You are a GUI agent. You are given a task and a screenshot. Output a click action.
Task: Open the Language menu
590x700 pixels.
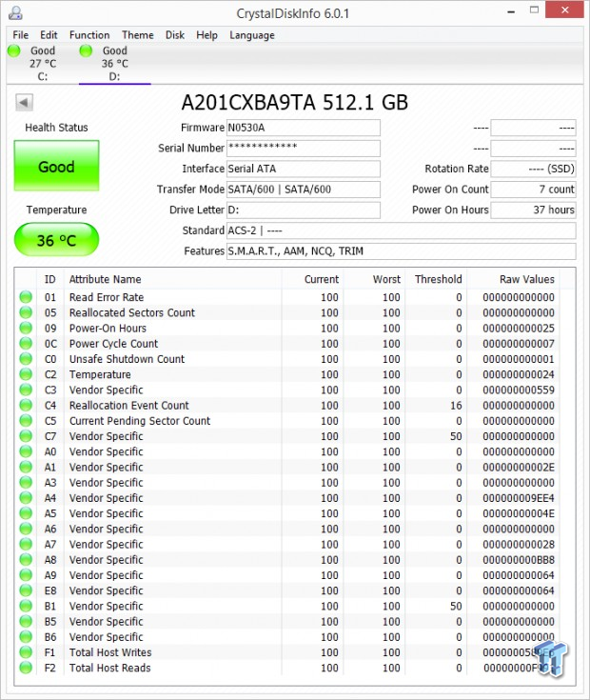(252, 35)
